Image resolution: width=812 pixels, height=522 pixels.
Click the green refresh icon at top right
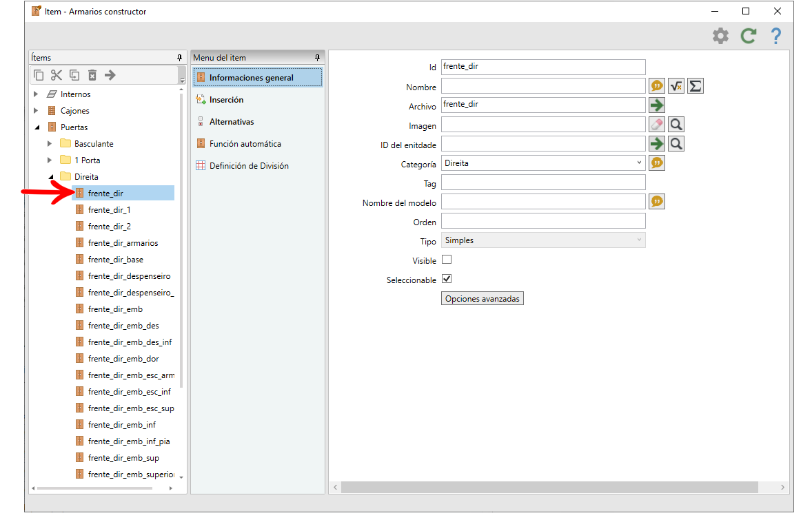coord(749,36)
